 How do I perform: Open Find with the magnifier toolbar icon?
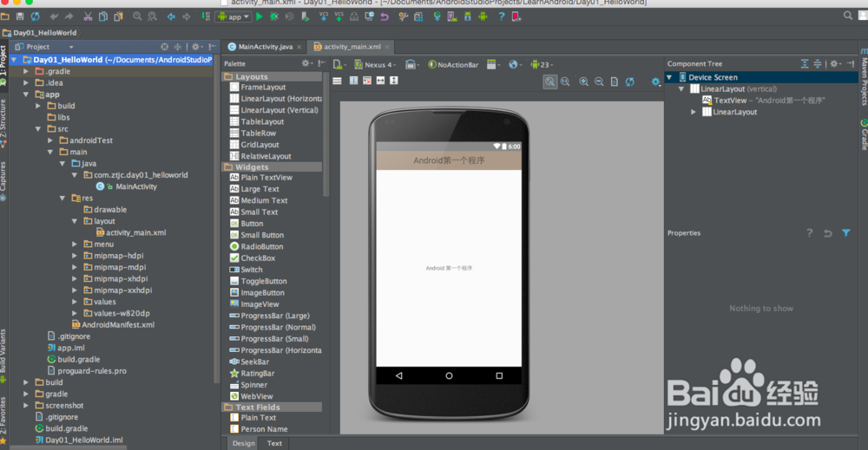[x=137, y=16]
